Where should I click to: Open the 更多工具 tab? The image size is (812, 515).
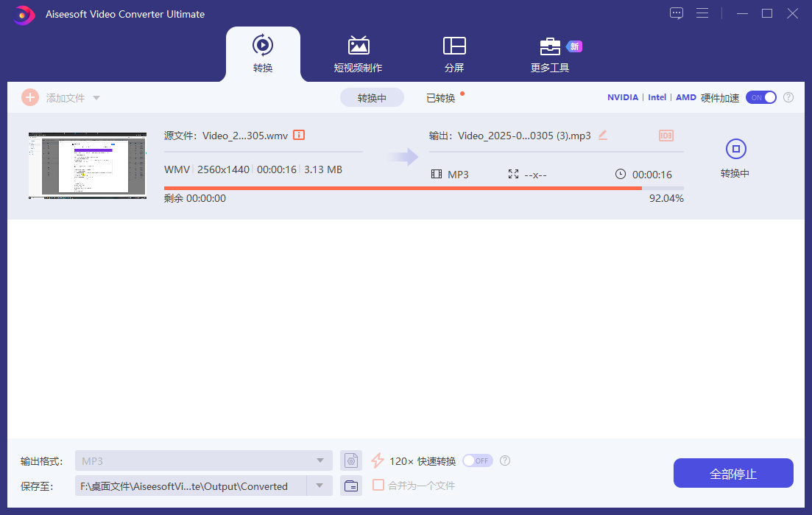pos(550,55)
